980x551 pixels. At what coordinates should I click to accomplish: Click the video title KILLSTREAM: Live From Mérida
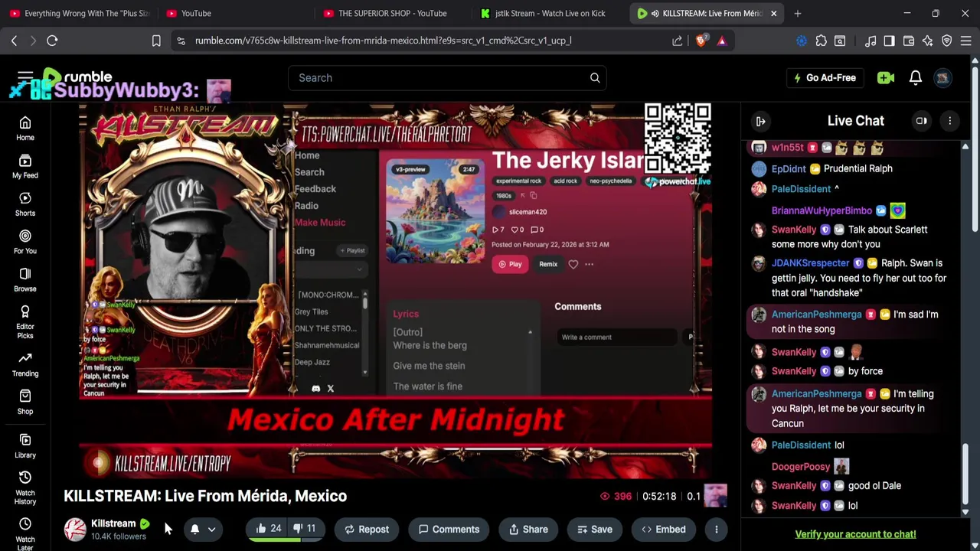pos(205,496)
